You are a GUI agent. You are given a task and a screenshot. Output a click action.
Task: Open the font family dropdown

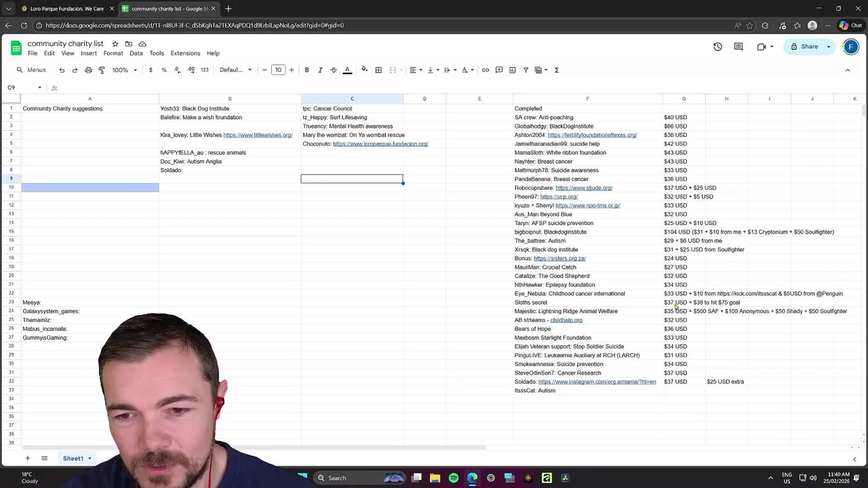point(235,70)
